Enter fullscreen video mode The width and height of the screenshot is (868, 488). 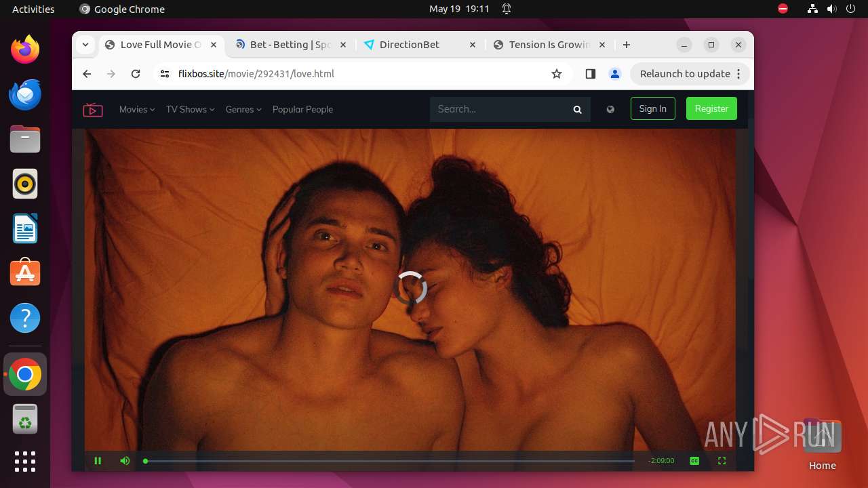coord(722,461)
